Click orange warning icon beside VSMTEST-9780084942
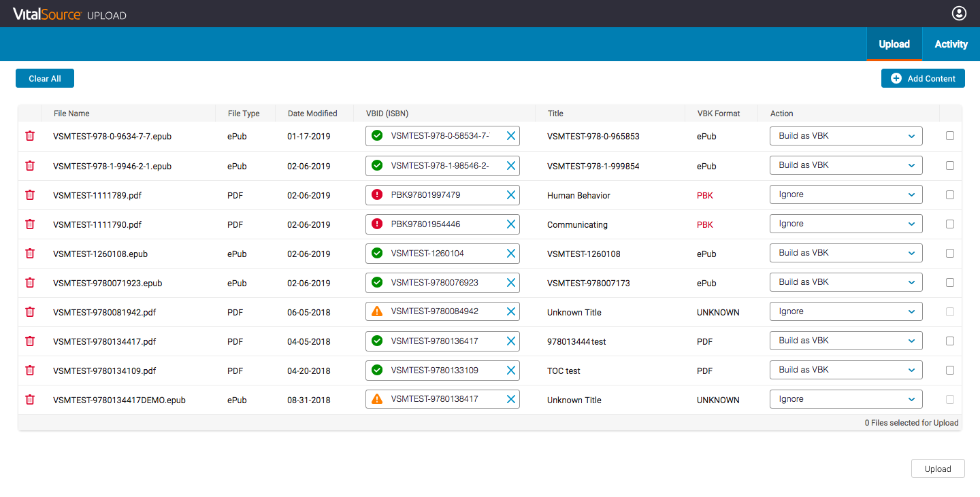This screenshot has width=980, height=497. pos(377,311)
